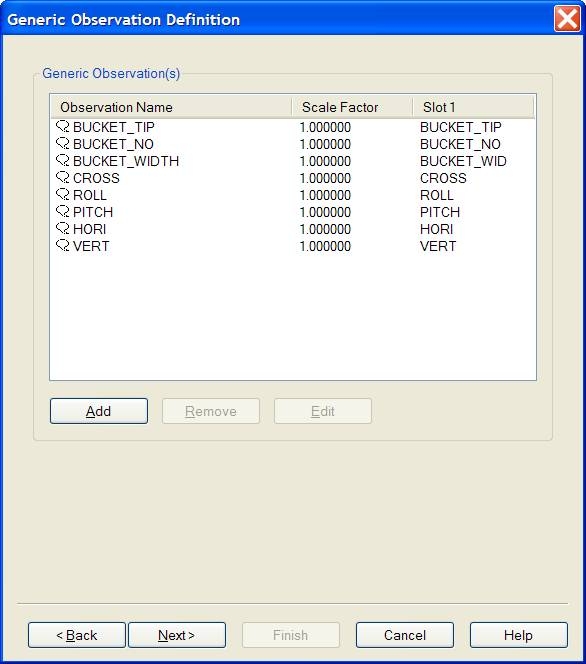
Task: Go to Next wizard page
Action: tap(177, 635)
